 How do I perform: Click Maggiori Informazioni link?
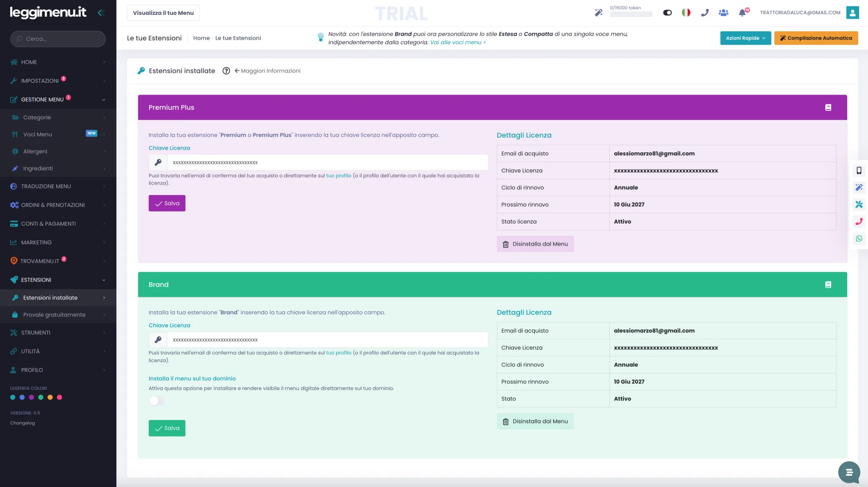267,71
